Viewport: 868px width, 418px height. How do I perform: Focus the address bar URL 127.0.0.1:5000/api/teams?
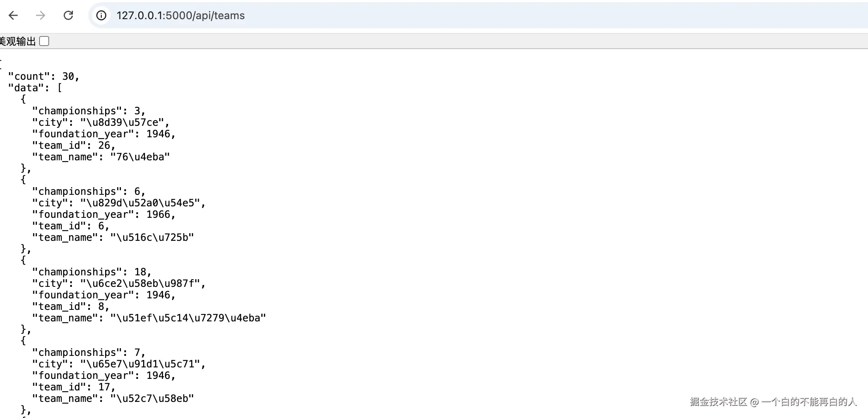[x=180, y=15]
